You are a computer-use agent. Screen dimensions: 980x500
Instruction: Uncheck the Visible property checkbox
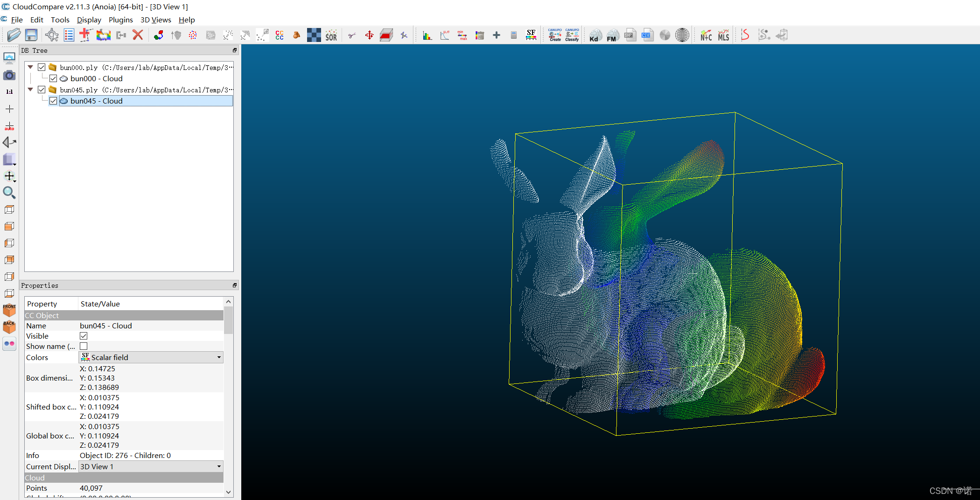point(84,336)
